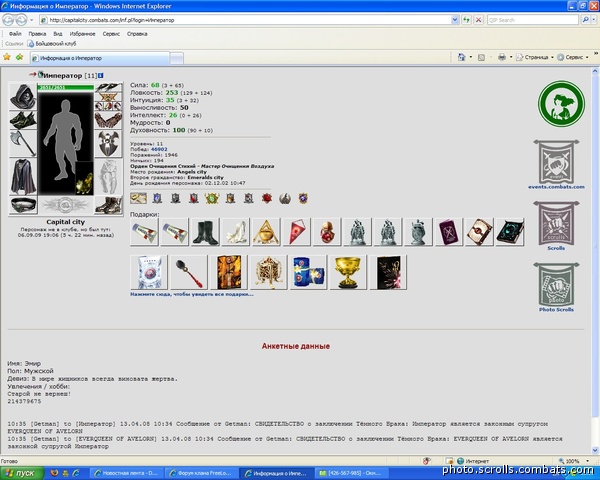This screenshot has height=480, width=600.
Task: Click the wedding rings medal icon
Action: [x=138, y=198]
